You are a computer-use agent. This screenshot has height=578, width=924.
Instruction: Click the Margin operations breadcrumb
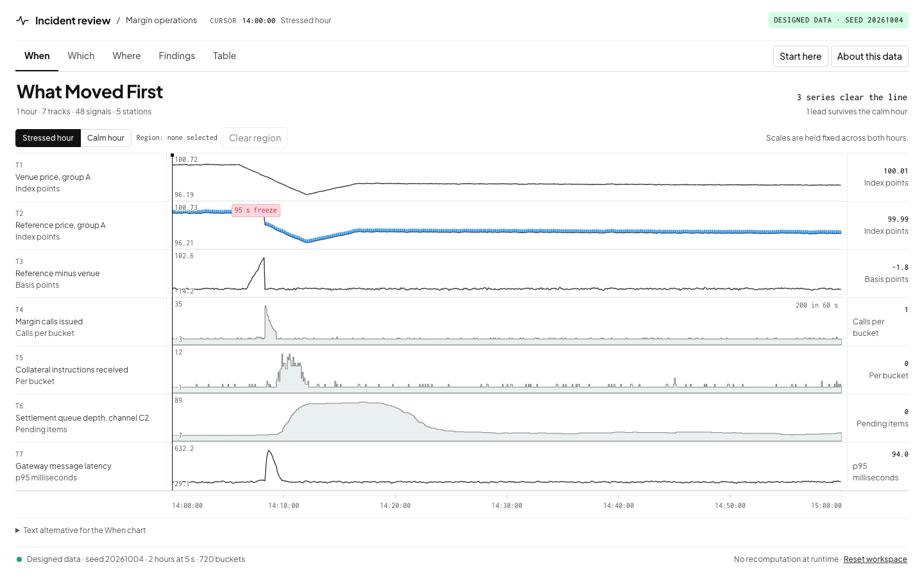tap(161, 21)
